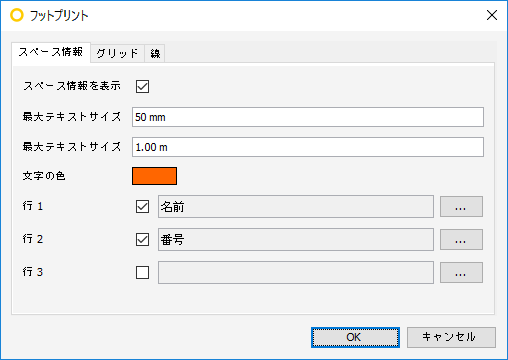Confirm with the OK button

point(355,337)
